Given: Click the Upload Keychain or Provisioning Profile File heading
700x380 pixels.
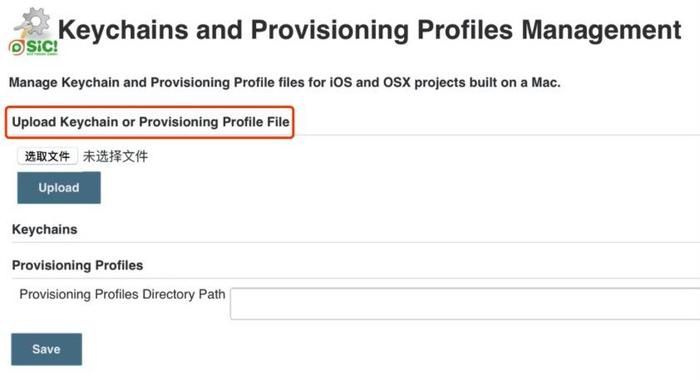Looking at the screenshot, I should (150, 122).
